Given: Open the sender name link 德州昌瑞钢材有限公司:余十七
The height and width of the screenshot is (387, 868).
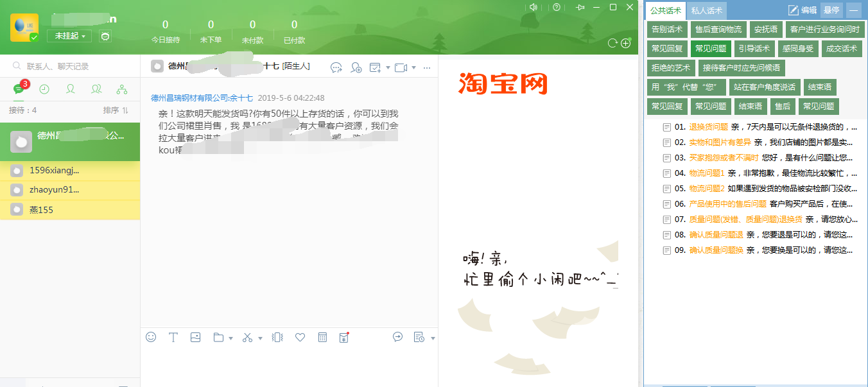Looking at the screenshot, I should tap(202, 98).
